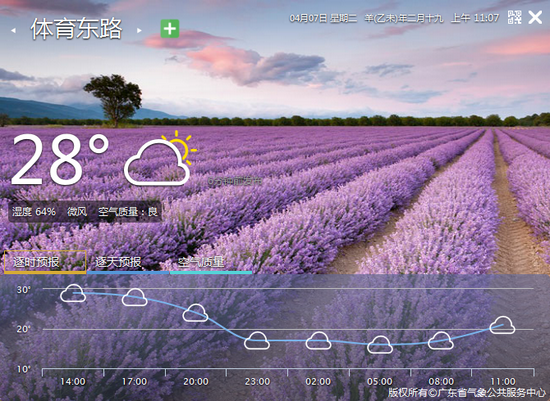This screenshot has width=550, height=401.
Task: Click the 11:00 time axis label
Action: point(503,381)
